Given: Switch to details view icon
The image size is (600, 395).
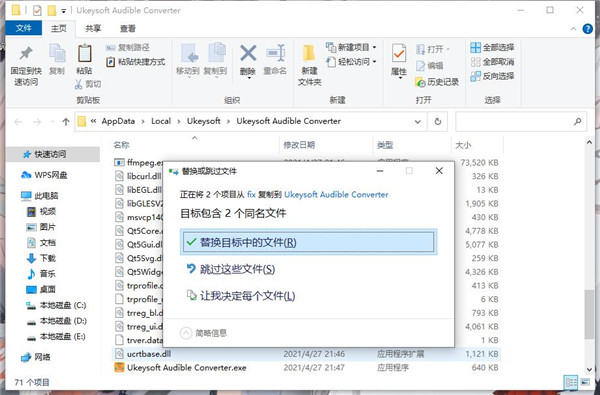Looking at the screenshot, I should click(571, 382).
